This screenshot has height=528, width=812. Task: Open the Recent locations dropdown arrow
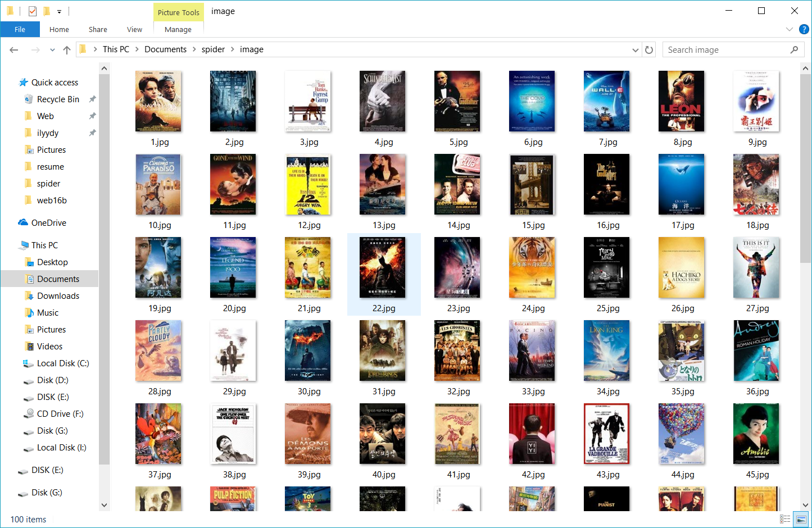point(52,50)
